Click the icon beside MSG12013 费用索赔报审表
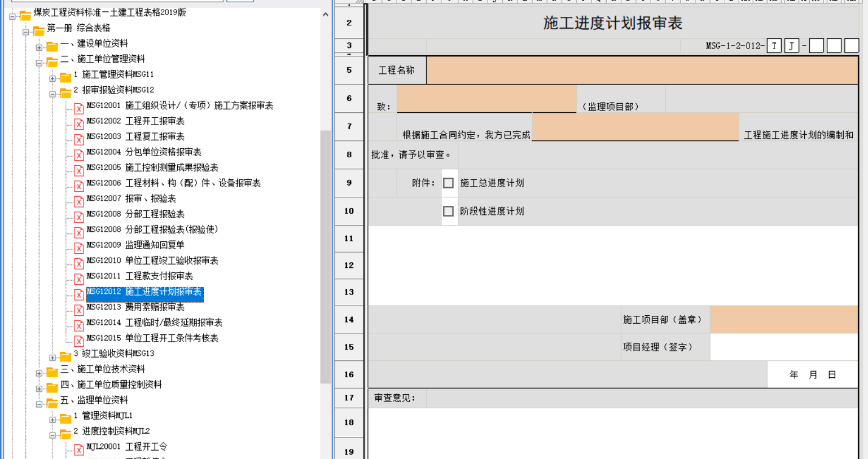 click(x=79, y=309)
